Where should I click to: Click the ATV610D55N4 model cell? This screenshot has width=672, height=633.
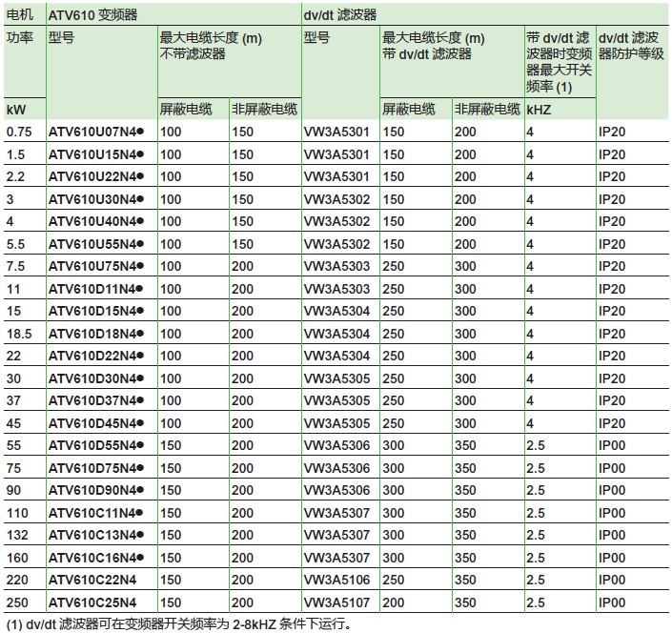click(x=95, y=445)
